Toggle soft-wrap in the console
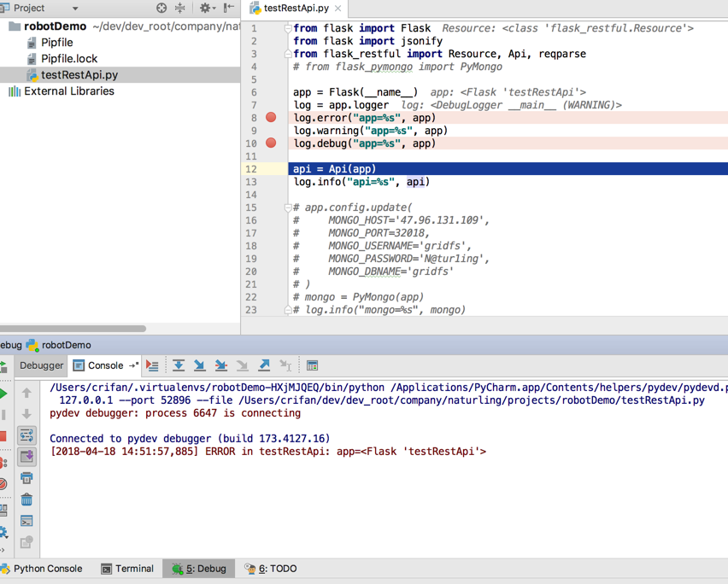The image size is (728, 584). click(26, 435)
